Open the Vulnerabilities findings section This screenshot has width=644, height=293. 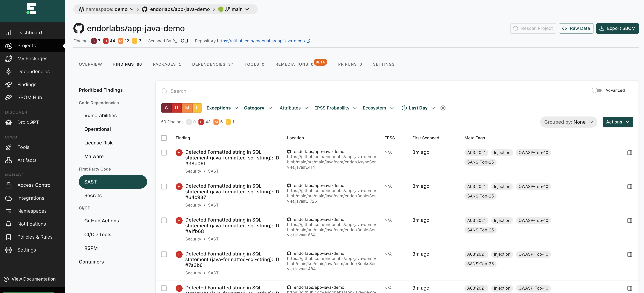coord(100,115)
